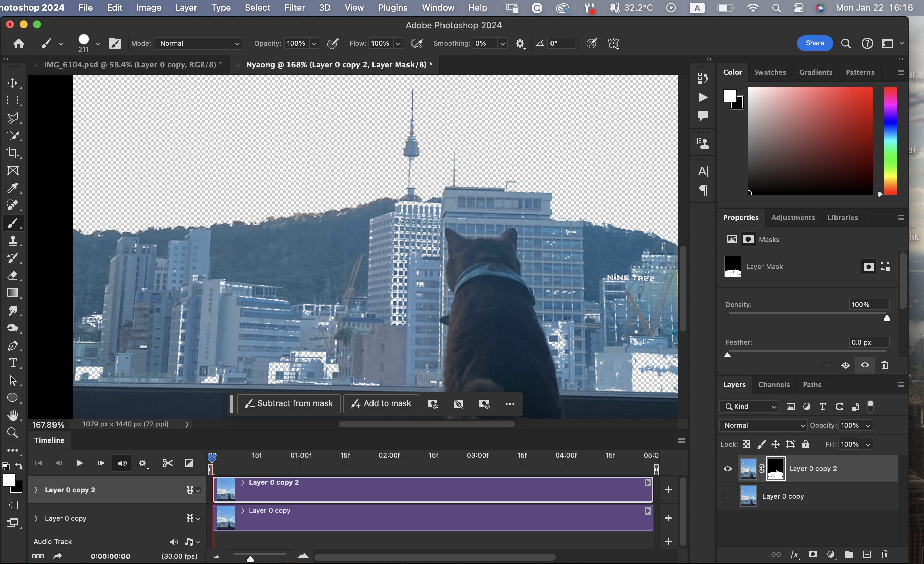Click the rainbow hue slider strip
Viewport: 924px width, 564px height.
[890, 141]
